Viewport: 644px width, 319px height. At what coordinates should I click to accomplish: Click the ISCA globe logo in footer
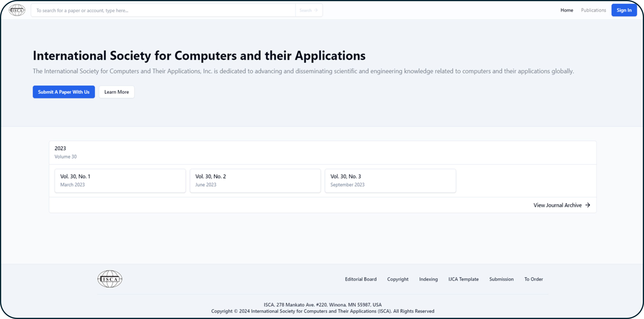(110, 279)
